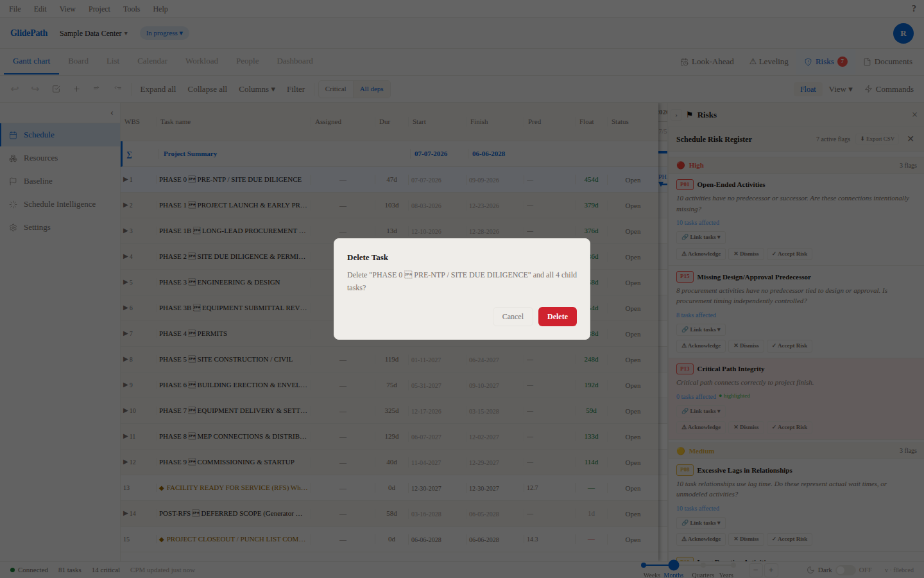Click 10 tasks affected link under Open-Ended Activities
The image size is (924, 578).
click(697, 223)
